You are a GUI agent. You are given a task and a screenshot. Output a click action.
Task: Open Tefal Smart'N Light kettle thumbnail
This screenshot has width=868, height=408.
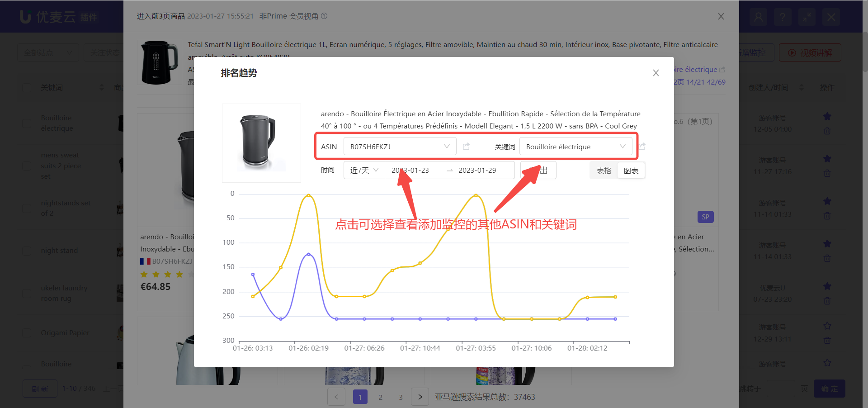pyautogui.click(x=160, y=62)
